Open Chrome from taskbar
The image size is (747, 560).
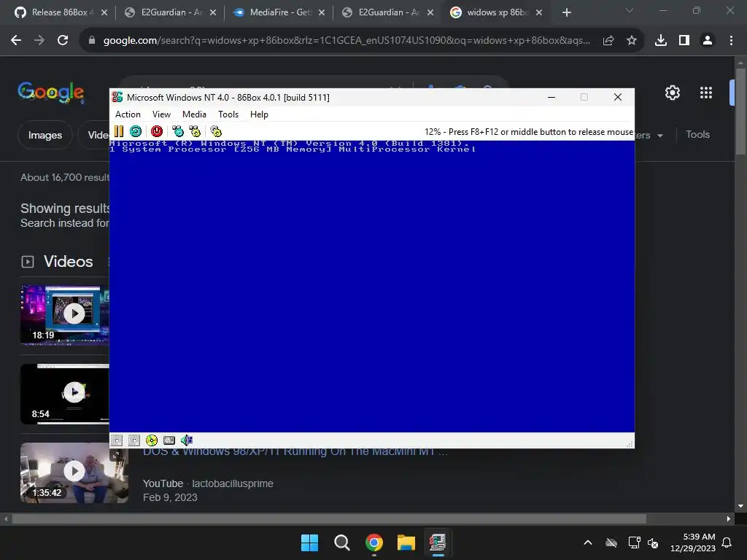[374, 542]
